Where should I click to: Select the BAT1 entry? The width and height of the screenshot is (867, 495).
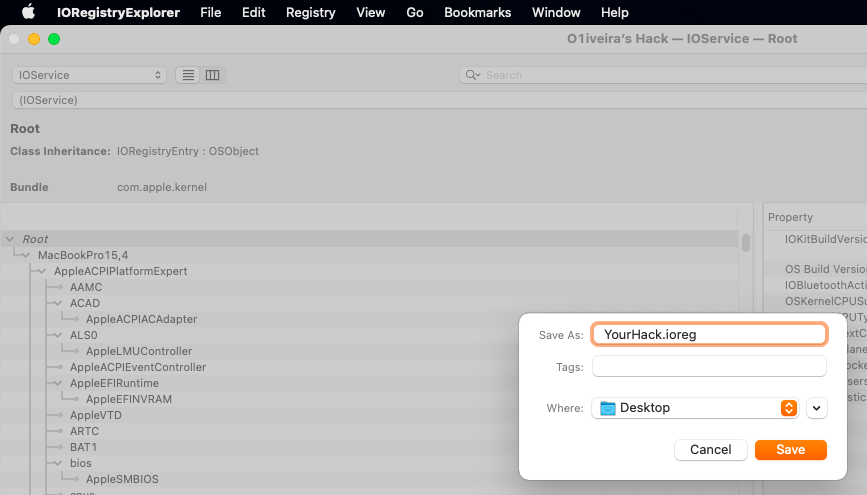click(83, 447)
